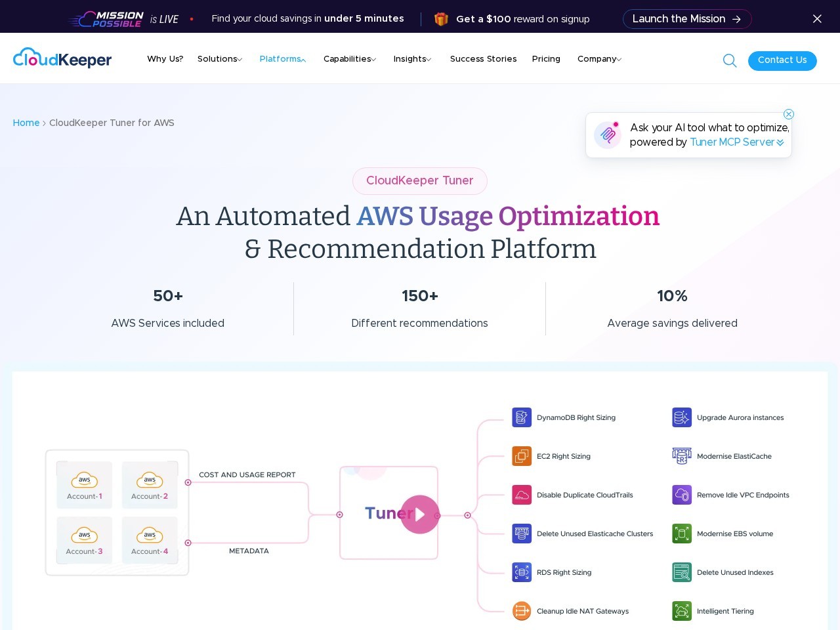Screen dimensions: 840x630
Task: Click the AWS Account-3 cloud icon
Action: (85, 535)
